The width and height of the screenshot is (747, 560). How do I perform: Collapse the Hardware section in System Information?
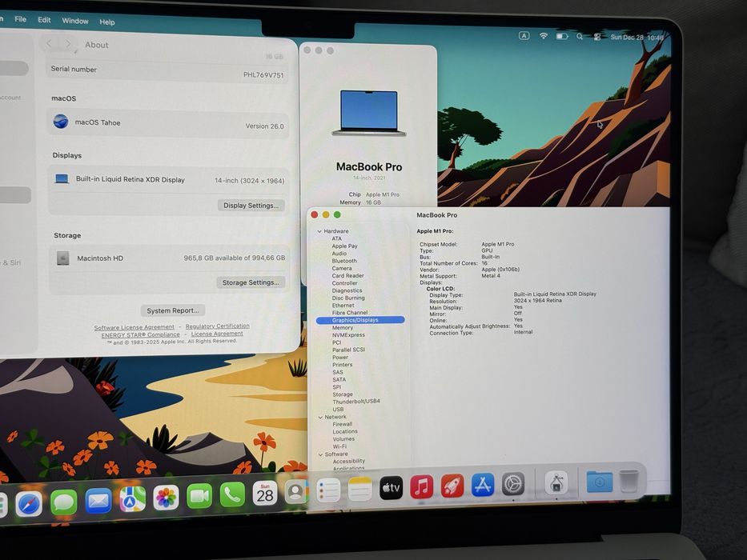[319, 231]
